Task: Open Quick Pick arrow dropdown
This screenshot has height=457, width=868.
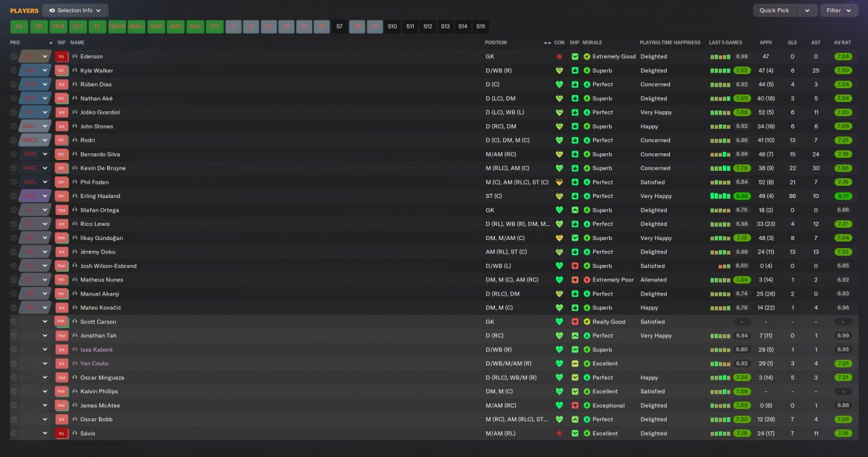Action: click(807, 11)
